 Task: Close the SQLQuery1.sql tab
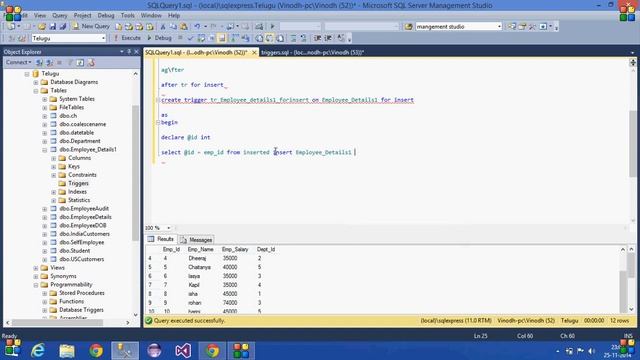[254, 53]
